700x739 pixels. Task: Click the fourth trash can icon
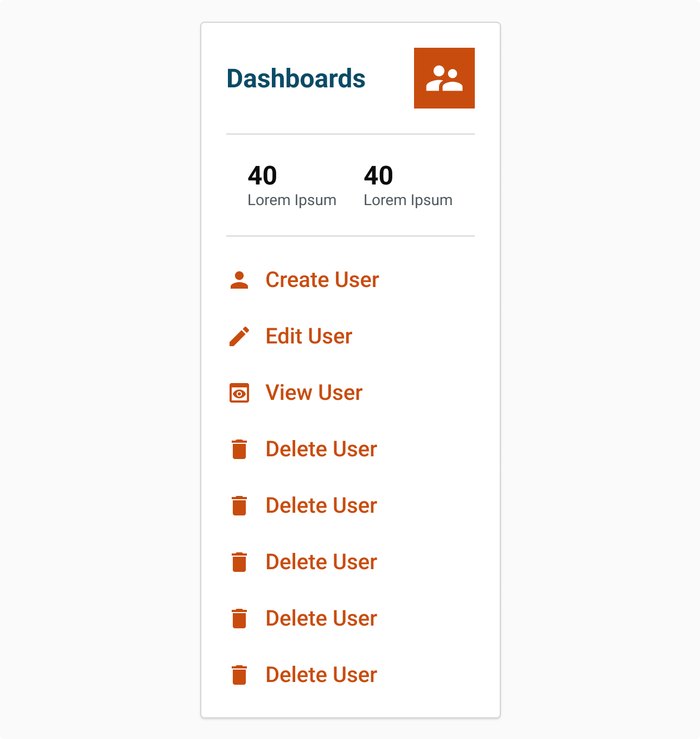click(239, 619)
